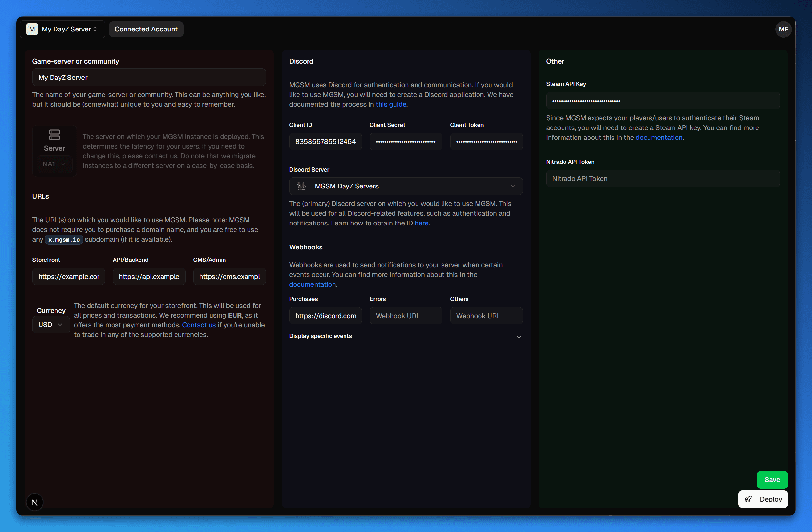Click the Storefront URL field
Screen dimensions: 812x532
[x=68, y=276]
